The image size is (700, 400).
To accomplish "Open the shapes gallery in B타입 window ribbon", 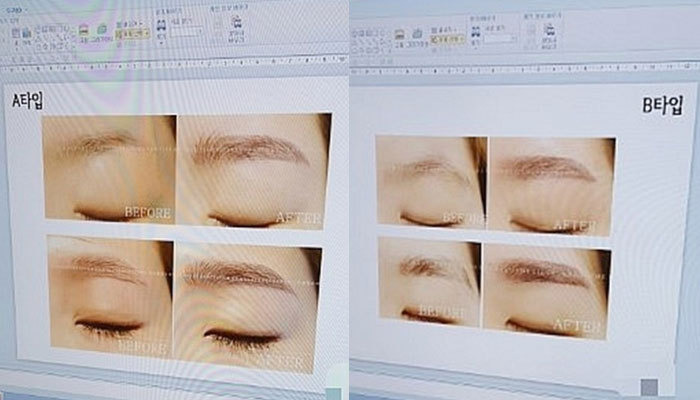I will pos(370,41).
